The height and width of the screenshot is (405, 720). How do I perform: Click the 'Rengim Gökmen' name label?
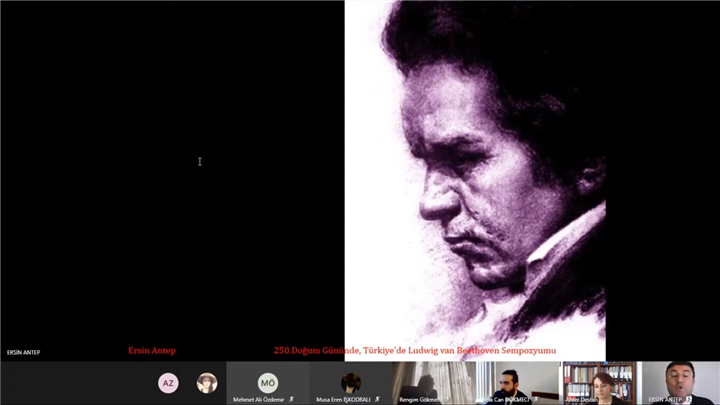click(x=418, y=399)
